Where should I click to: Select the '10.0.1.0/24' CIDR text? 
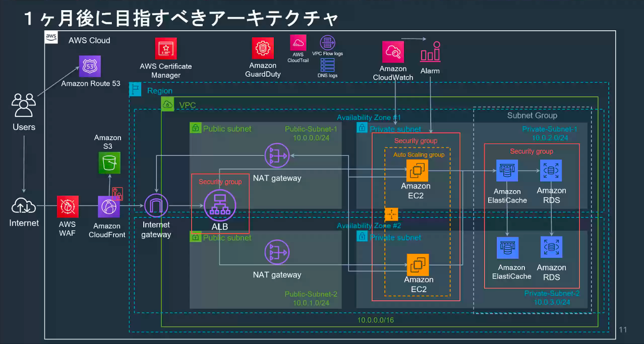(311, 303)
